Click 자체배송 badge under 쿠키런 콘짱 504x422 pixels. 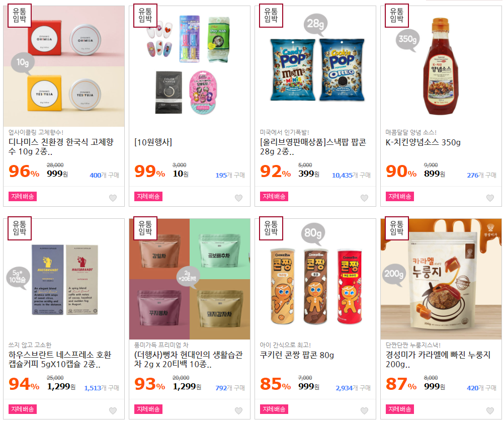[274, 409]
